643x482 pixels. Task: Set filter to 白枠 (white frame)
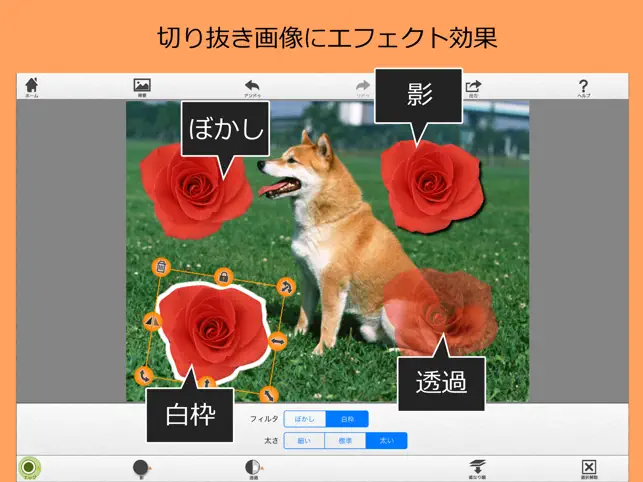[x=347, y=419]
